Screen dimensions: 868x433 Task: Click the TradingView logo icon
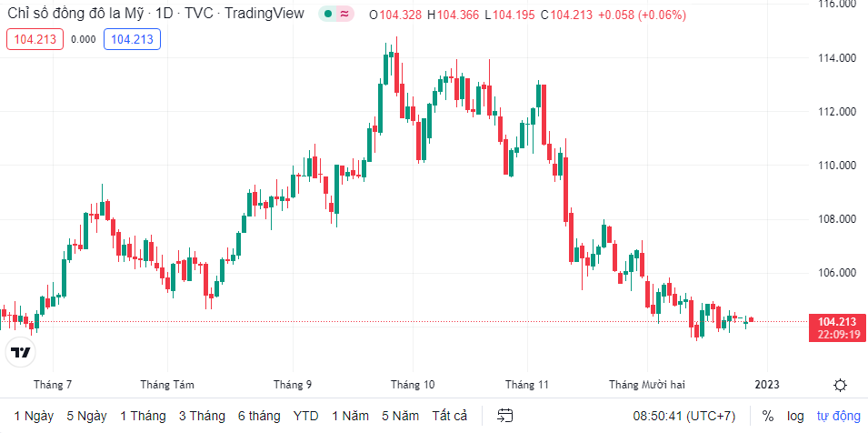click(x=18, y=352)
